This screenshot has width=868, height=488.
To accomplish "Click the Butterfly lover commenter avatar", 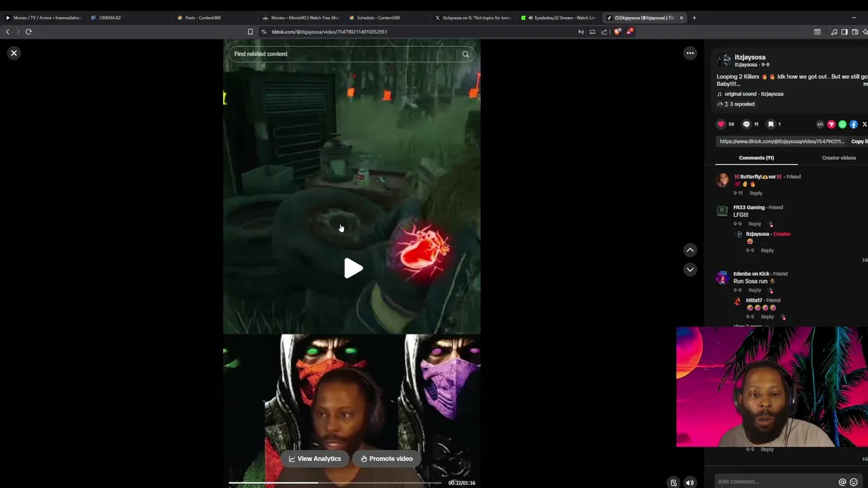I will point(722,180).
